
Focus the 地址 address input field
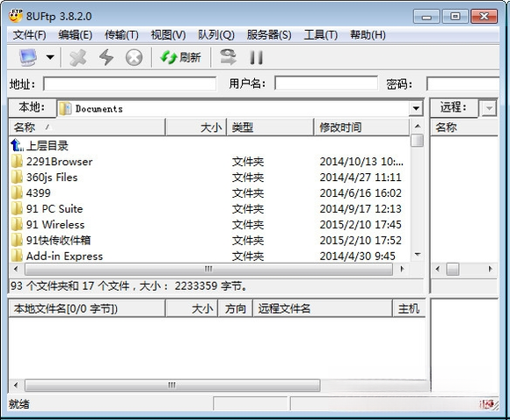[130, 83]
